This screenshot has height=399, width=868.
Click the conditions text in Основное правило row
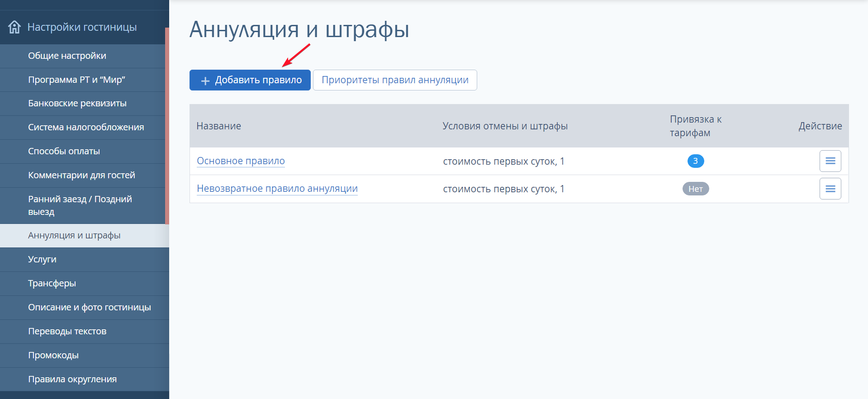tap(503, 161)
